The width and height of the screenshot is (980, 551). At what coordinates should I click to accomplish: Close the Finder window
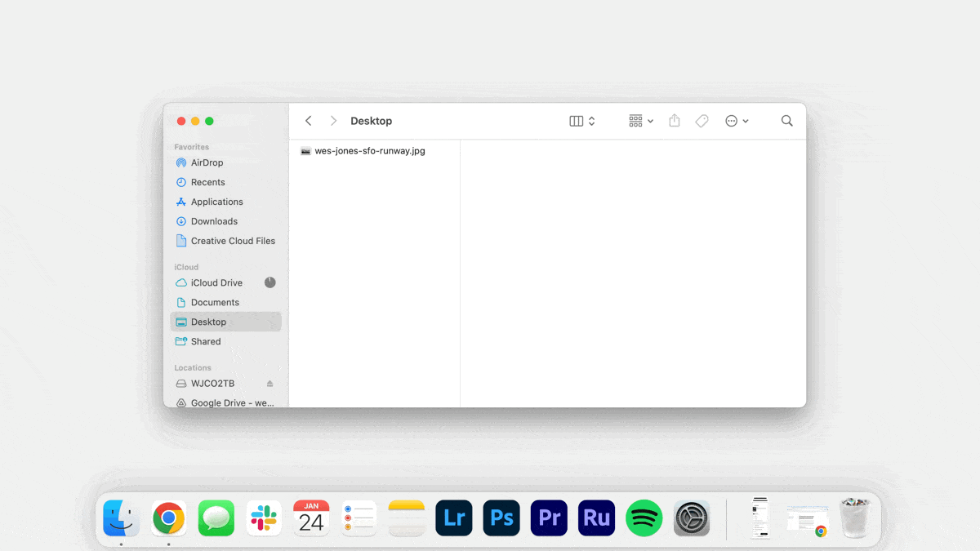[181, 121]
